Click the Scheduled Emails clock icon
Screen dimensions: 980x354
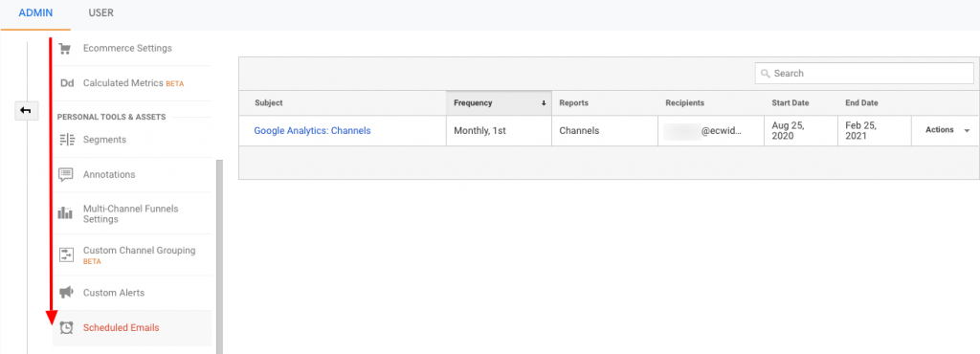(66, 328)
